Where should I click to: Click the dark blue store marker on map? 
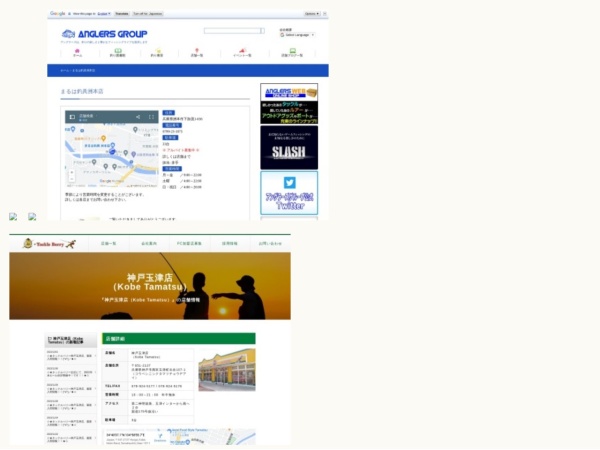(x=112, y=152)
